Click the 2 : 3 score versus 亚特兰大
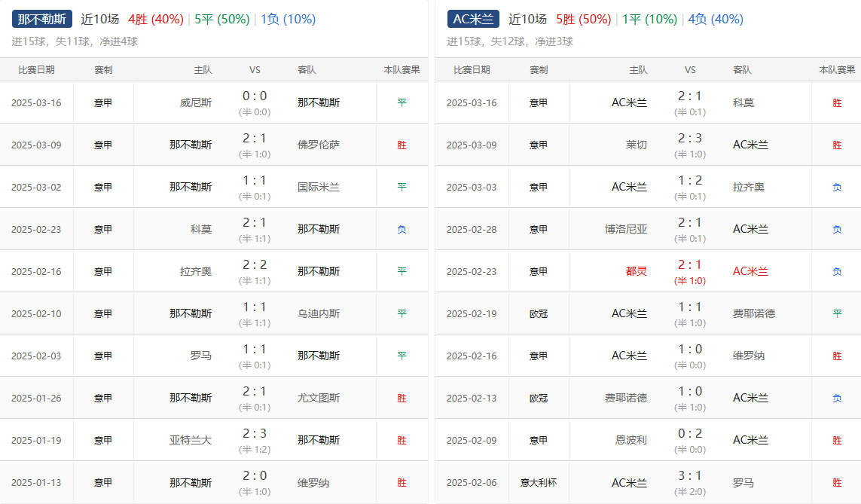Viewport: 861px width, 504px height. click(x=255, y=434)
